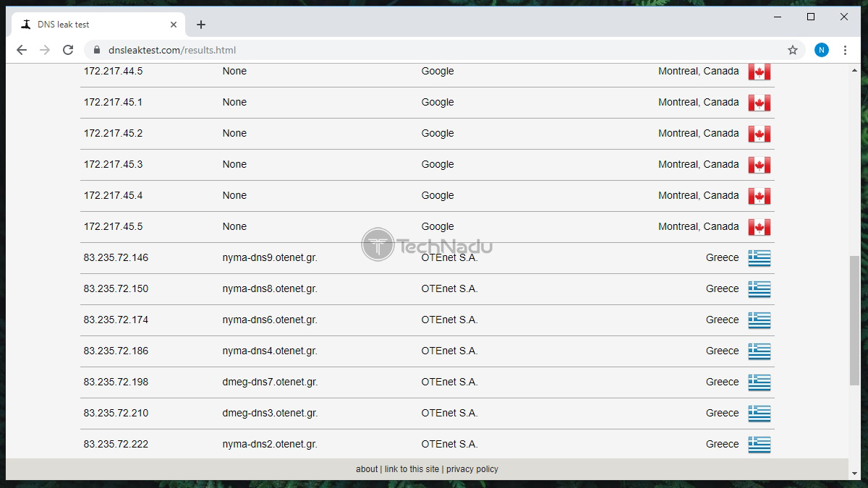Open the Chrome three-dot menu
Screen dimensions: 868x488
coord(845,50)
